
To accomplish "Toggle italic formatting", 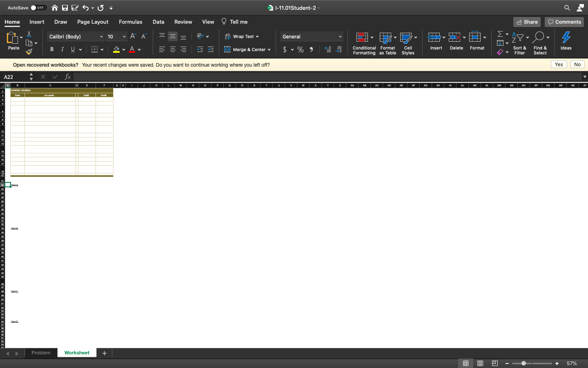I will coord(62,49).
